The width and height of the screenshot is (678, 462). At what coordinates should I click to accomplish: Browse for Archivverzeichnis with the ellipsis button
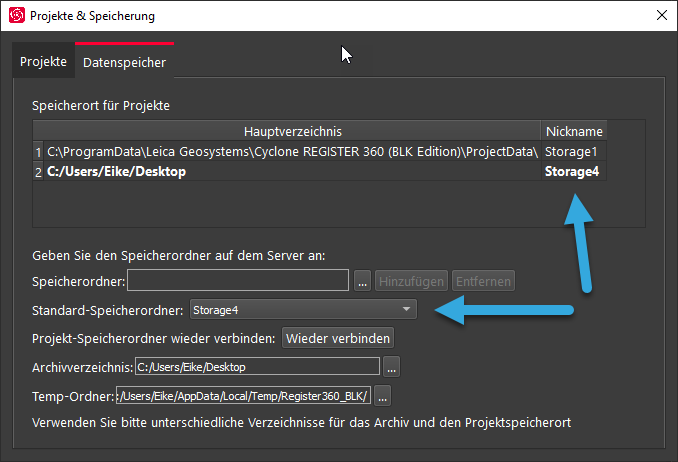[391, 367]
